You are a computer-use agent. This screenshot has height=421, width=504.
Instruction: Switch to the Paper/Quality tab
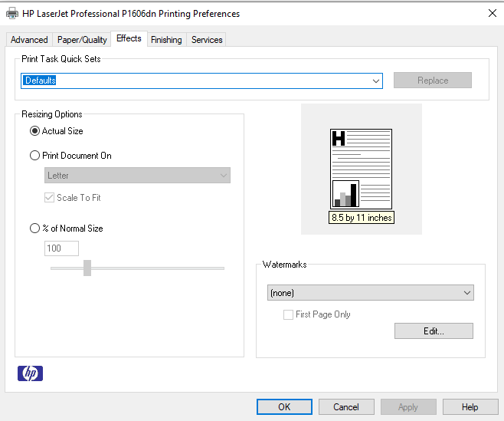[x=82, y=40]
